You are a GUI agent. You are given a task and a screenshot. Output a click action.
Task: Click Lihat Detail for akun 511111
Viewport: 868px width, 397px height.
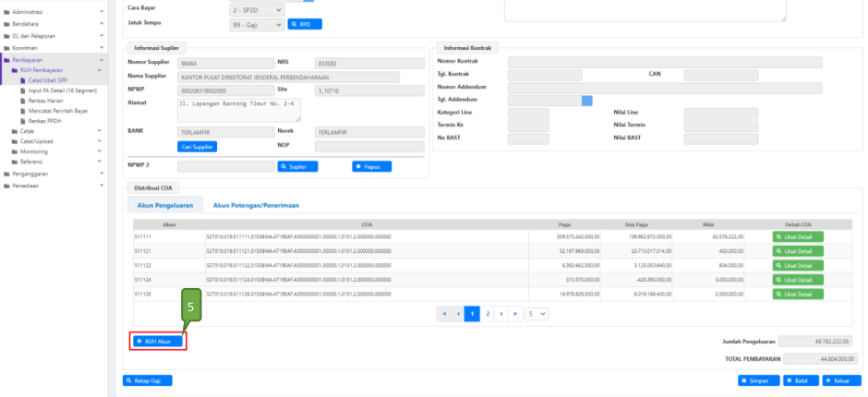[798, 237]
